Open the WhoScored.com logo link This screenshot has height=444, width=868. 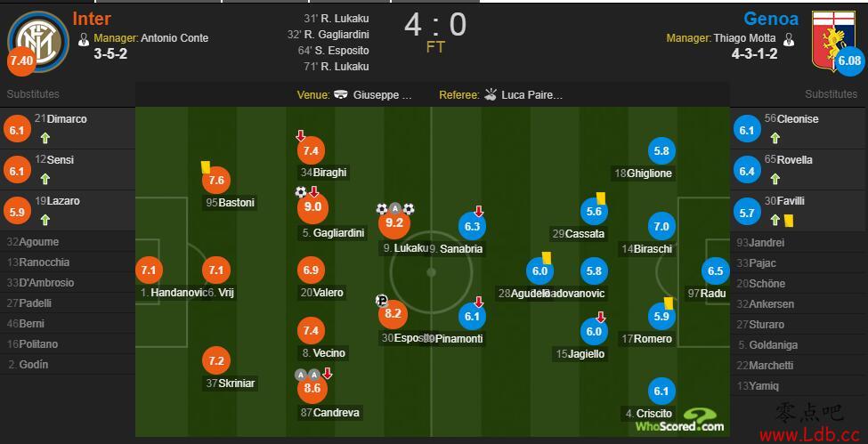[680, 421]
